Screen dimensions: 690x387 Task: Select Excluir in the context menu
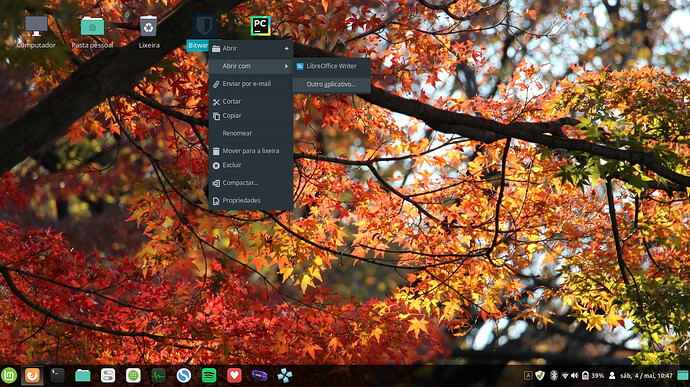click(x=251, y=165)
